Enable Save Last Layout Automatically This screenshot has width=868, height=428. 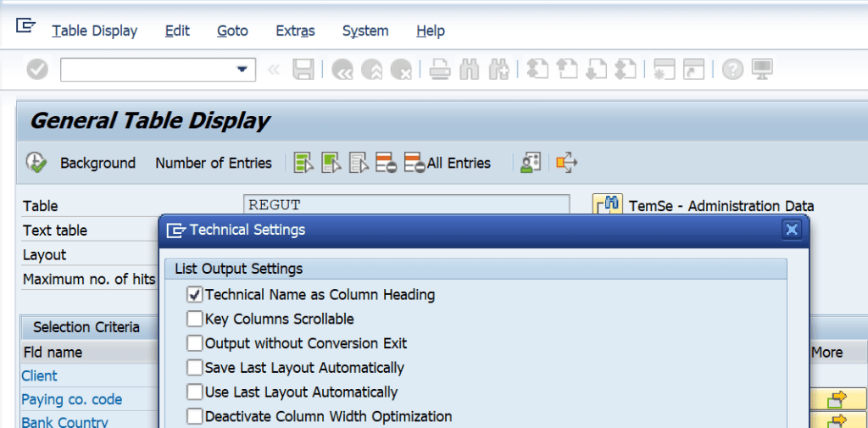coord(194,368)
